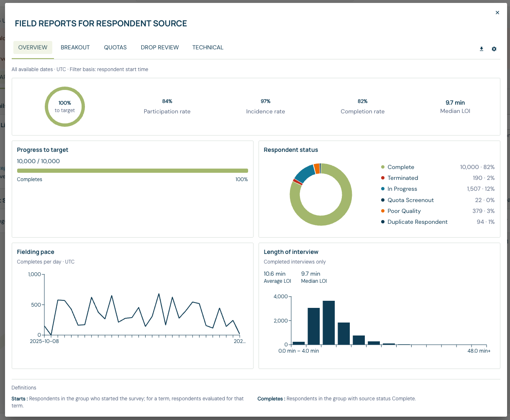The height and width of the screenshot is (420, 510).
Task: Click the "2025-10-08" axis date label
Action: click(45, 341)
